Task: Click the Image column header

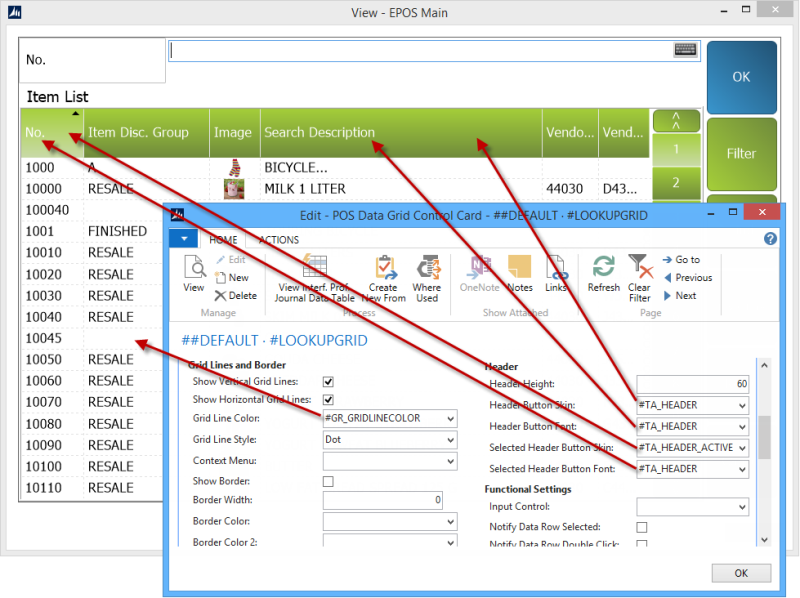Action: pos(235,133)
